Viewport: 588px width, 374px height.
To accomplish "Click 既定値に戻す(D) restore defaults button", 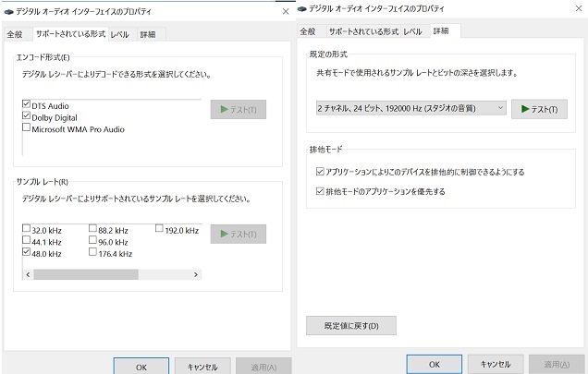I will click(350, 325).
